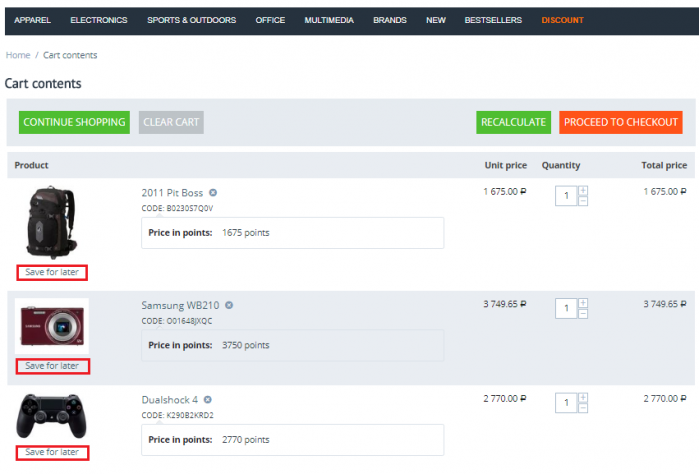This screenshot has height=474, width=700.
Task: Select the code B0230S7Q0V text
Action: (x=190, y=208)
